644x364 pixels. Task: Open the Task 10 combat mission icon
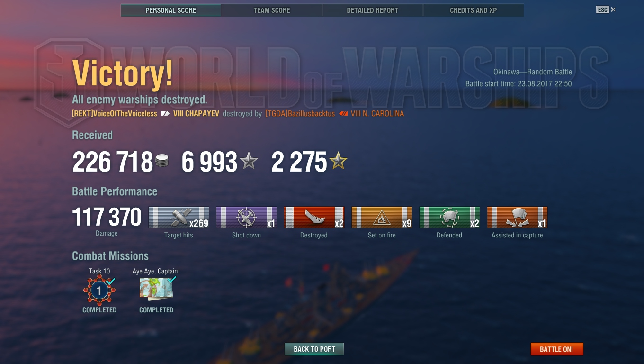[x=99, y=291]
